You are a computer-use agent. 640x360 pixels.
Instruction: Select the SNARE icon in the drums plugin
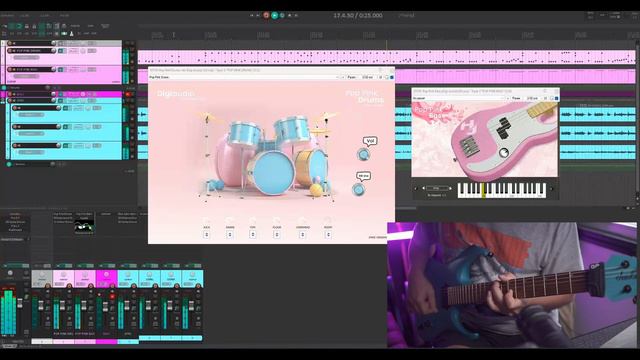pyautogui.click(x=230, y=220)
